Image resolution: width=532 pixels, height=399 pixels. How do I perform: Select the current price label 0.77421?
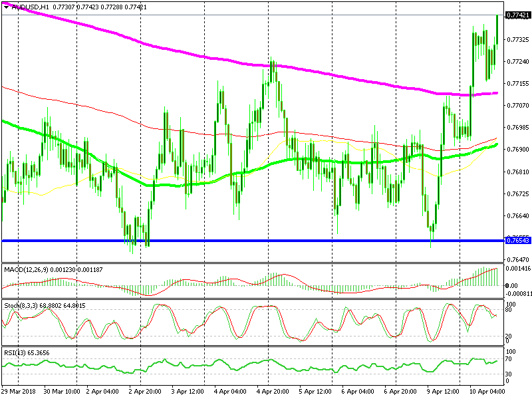[x=517, y=15]
